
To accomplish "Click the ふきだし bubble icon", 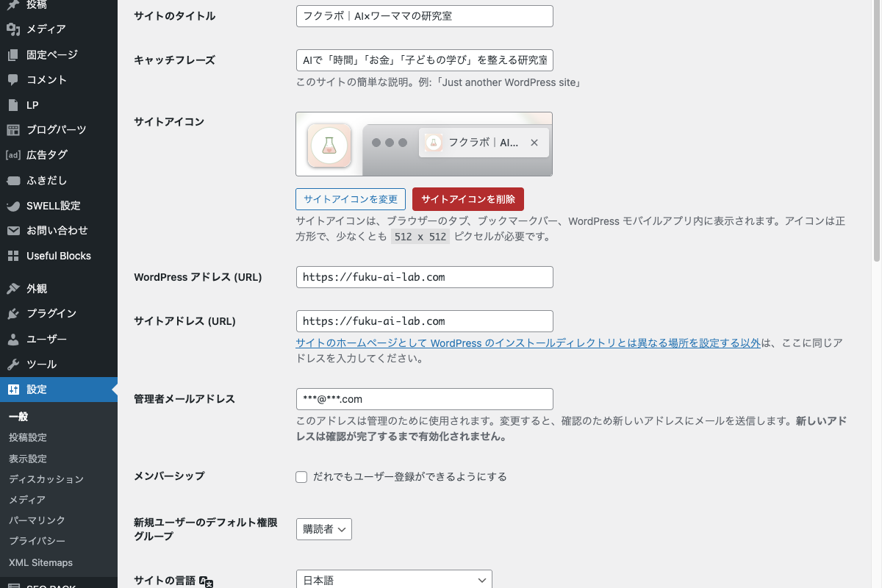I will tap(13, 180).
